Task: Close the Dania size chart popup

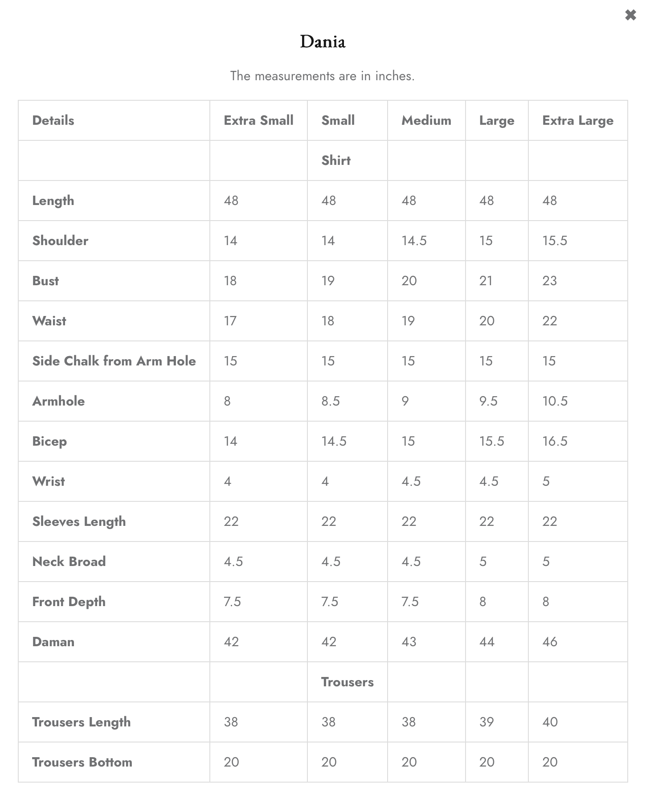Action: click(630, 15)
